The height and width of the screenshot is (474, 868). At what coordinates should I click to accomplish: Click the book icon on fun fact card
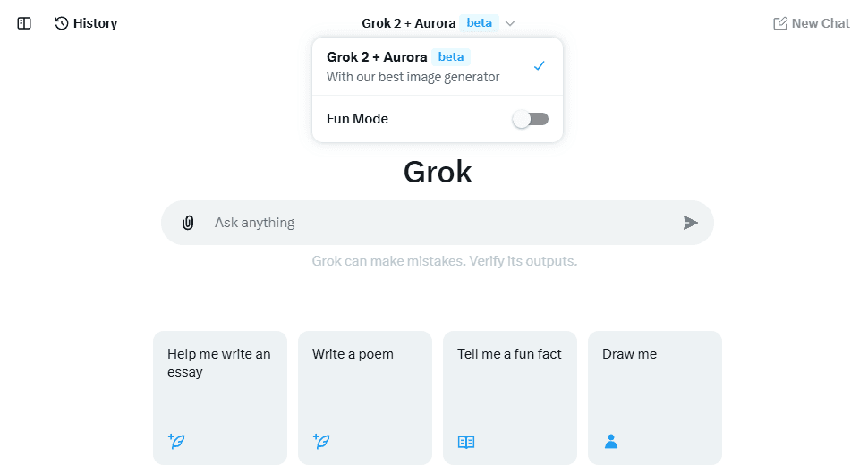pyautogui.click(x=466, y=441)
